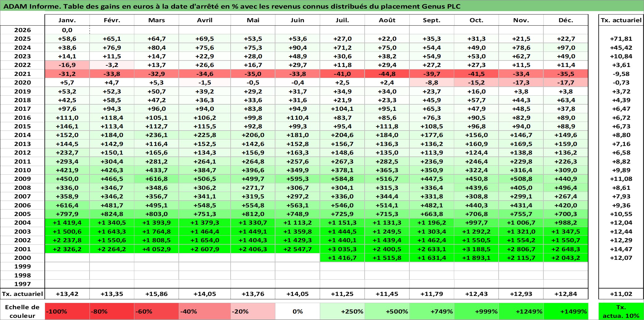Screen dimensions: 644x320
Task: Click the 'Tx. actua. 10%' green legend cell
Action: pos(621,311)
